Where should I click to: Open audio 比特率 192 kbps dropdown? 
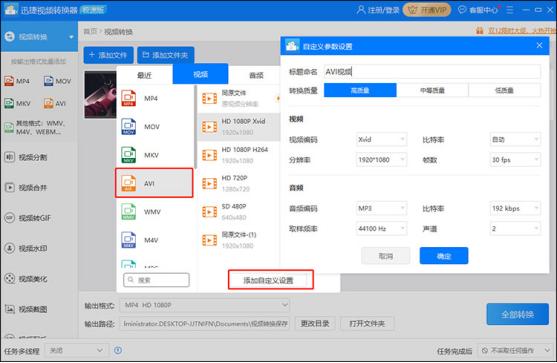point(515,208)
